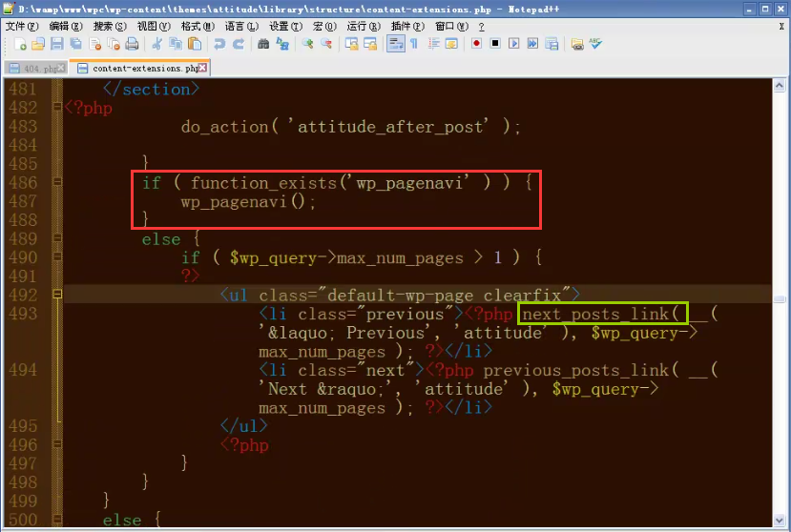The width and height of the screenshot is (791, 532).
Task: Collapse the else fold at line 489
Action: (57, 237)
